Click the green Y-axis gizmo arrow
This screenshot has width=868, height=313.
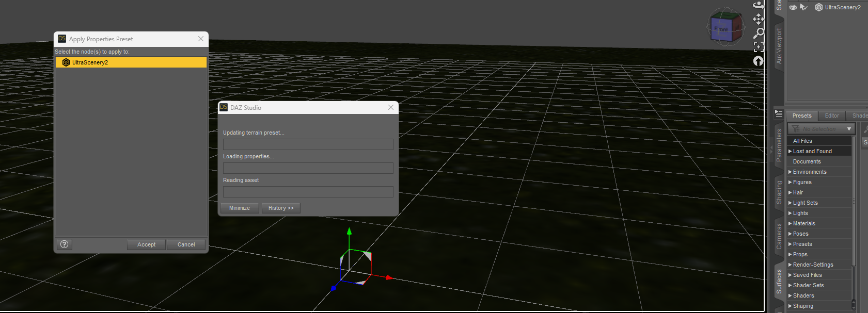pos(349,232)
